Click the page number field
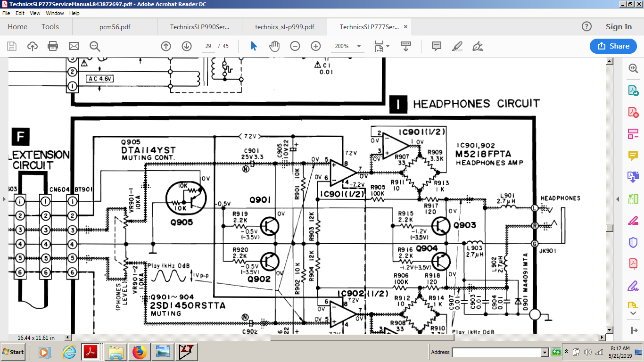Screen dimensions: 644x362 pos(208,46)
